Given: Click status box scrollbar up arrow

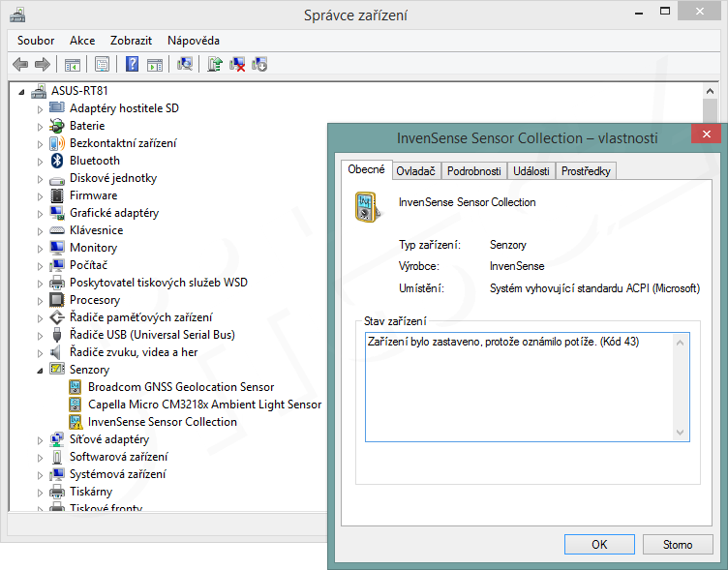Looking at the screenshot, I should tap(681, 343).
